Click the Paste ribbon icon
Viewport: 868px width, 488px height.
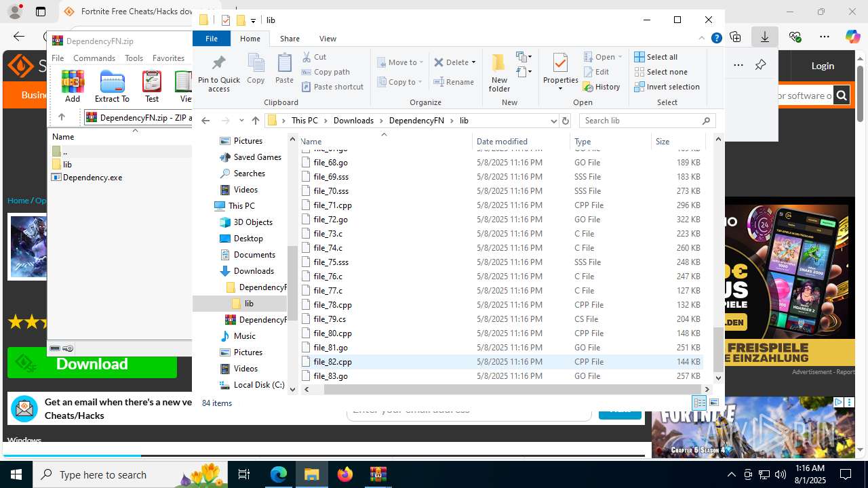284,68
